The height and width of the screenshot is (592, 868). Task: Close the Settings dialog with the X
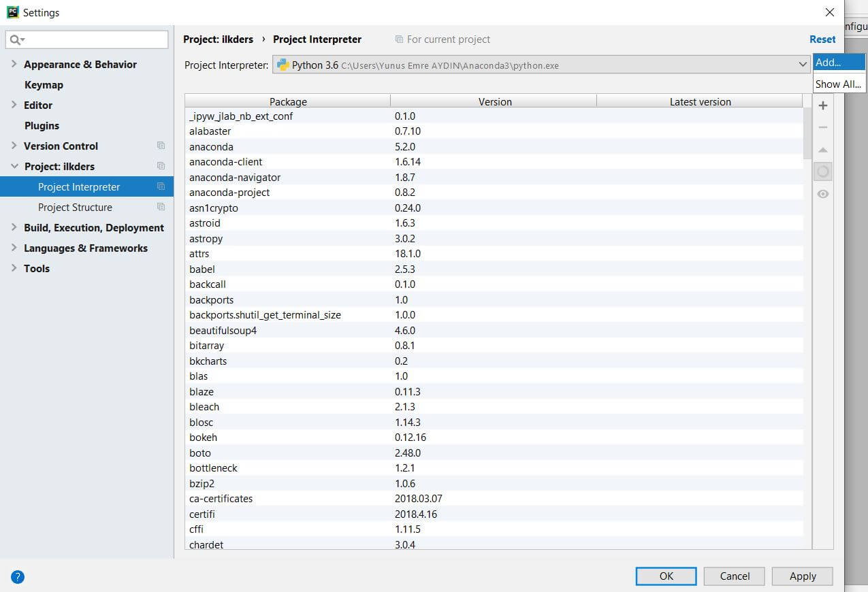(829, 12)
